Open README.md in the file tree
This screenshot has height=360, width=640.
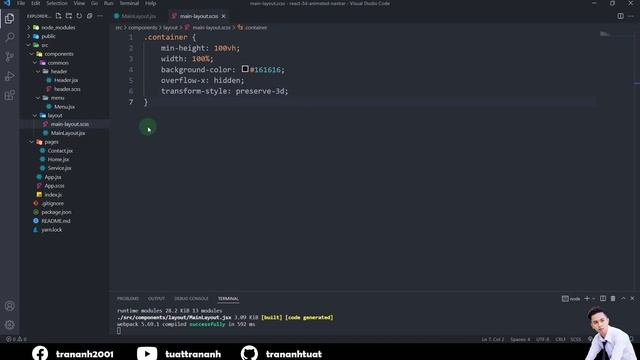pos(56,221)
